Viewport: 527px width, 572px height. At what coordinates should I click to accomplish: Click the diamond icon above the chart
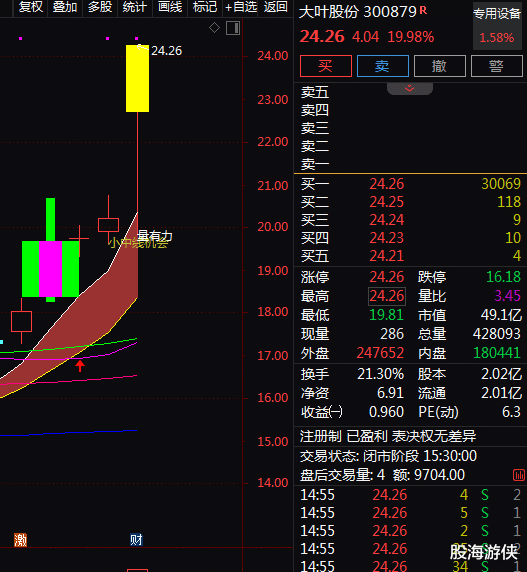pos(214,28)
